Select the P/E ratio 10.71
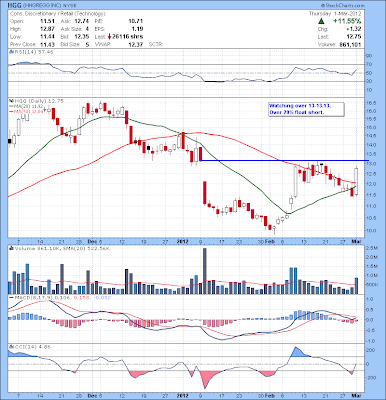Screen dimensions: 386x400 [135, 21]
